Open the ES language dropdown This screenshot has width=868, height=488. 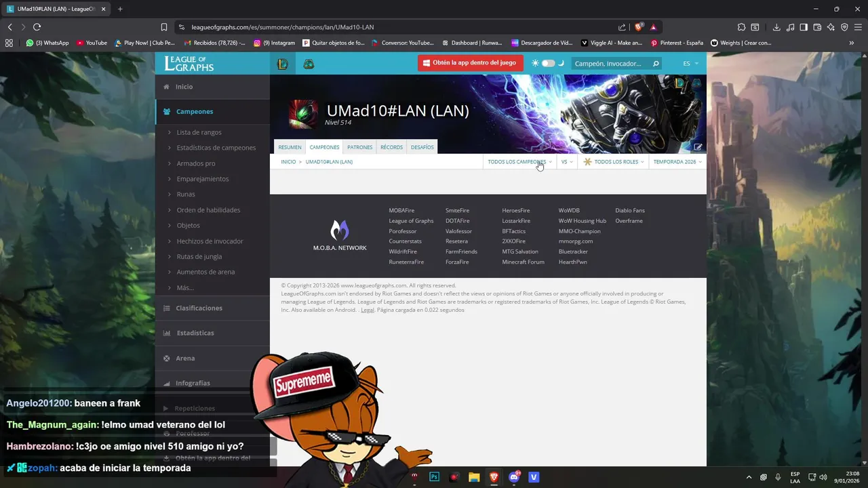tap(690, 64)
